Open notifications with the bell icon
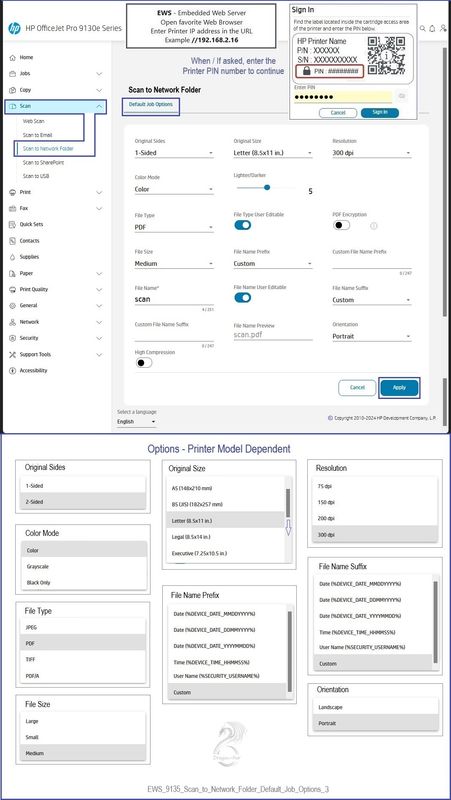Image resolution: width=451 pixels, height=800 pixels. [x=433, y=29]
